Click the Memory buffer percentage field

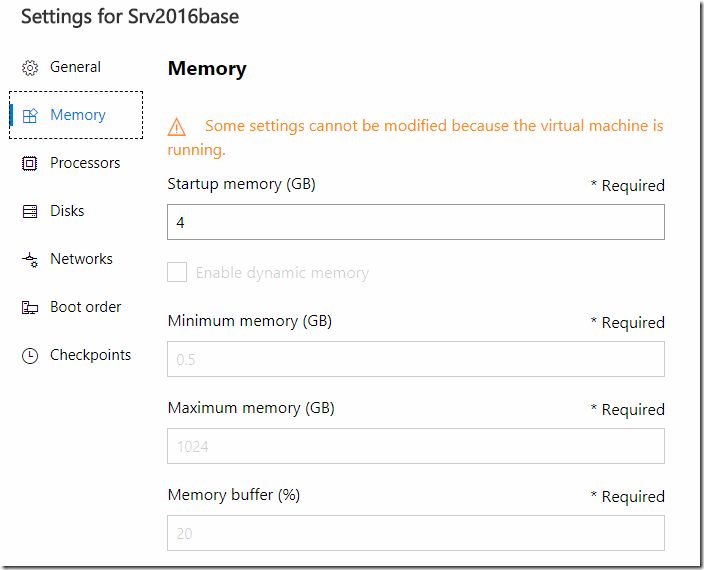[415, 533]
